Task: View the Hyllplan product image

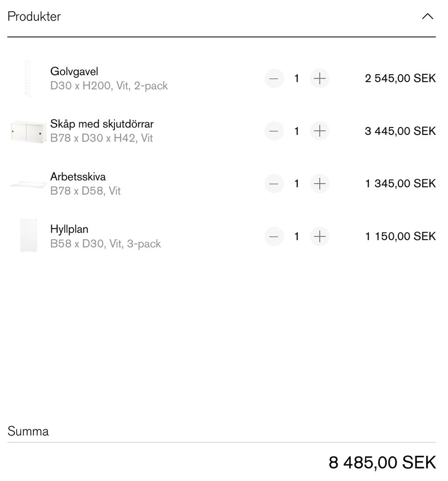Action: (28, 236)
